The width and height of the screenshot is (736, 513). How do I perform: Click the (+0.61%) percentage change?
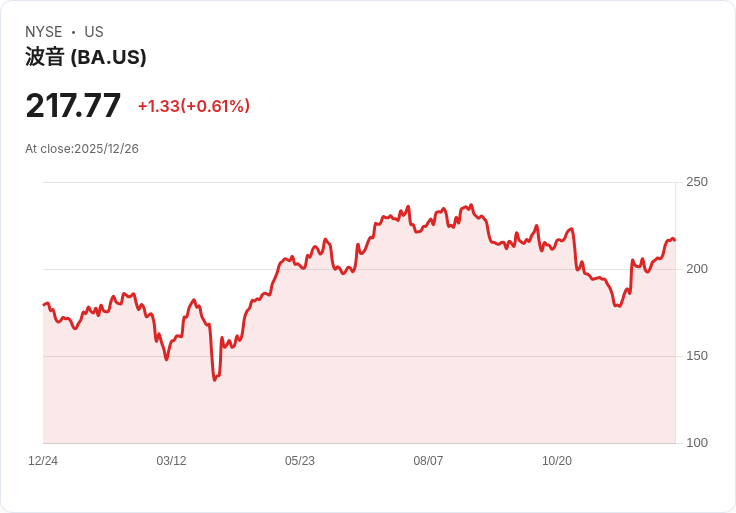(216, 106)
